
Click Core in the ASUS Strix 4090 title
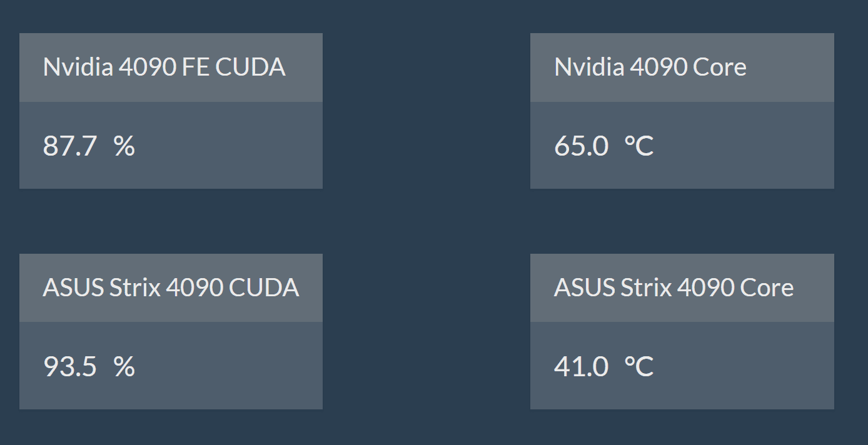[x=767, y=288]
